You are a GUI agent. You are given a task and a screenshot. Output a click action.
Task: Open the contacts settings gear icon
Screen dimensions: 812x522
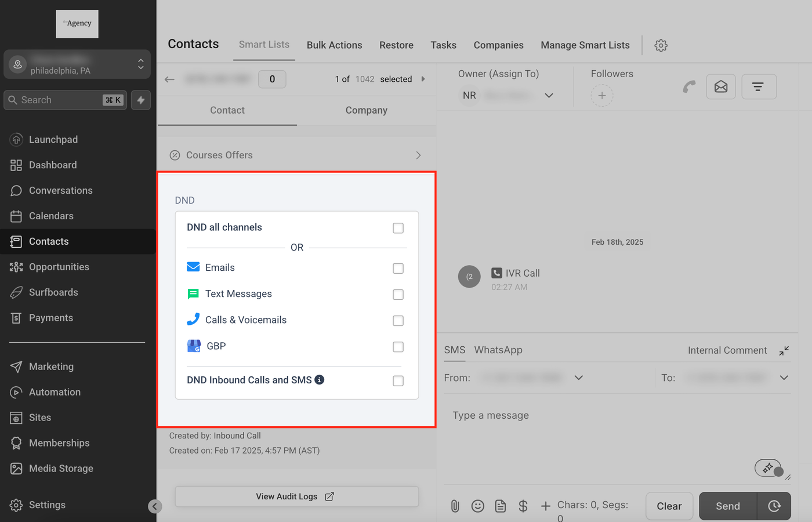(661, 45)
